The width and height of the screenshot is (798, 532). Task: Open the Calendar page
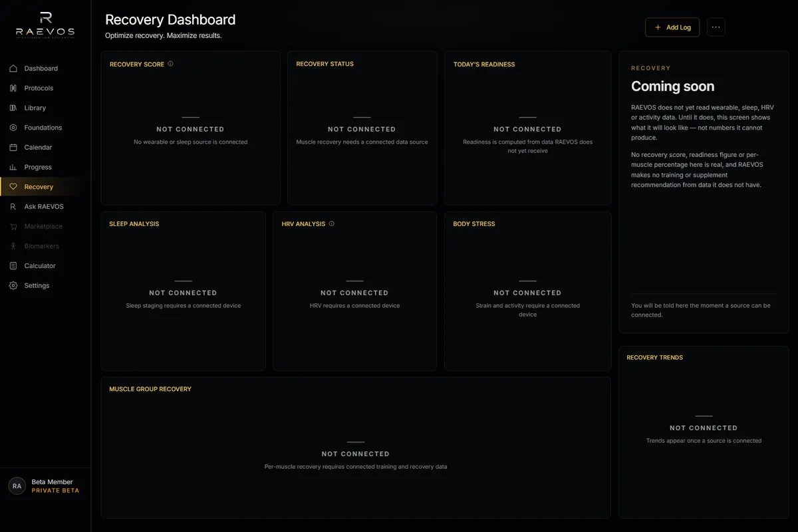(45, 148)
